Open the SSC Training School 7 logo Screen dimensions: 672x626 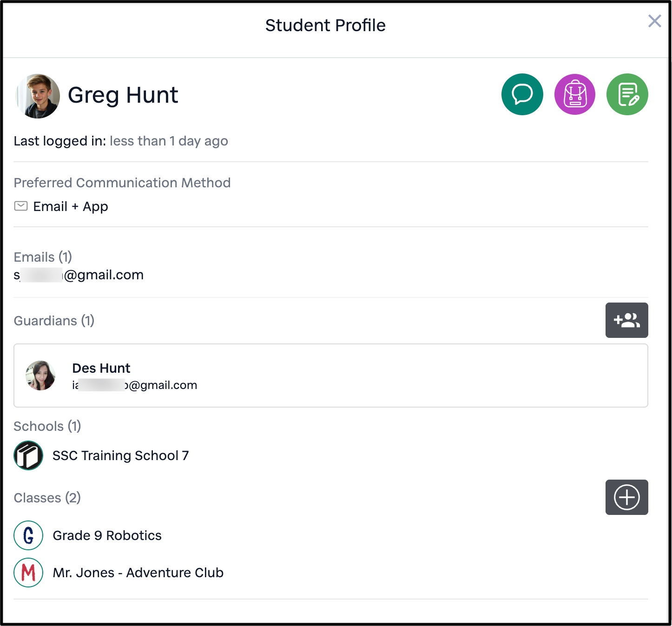(28, 455)
